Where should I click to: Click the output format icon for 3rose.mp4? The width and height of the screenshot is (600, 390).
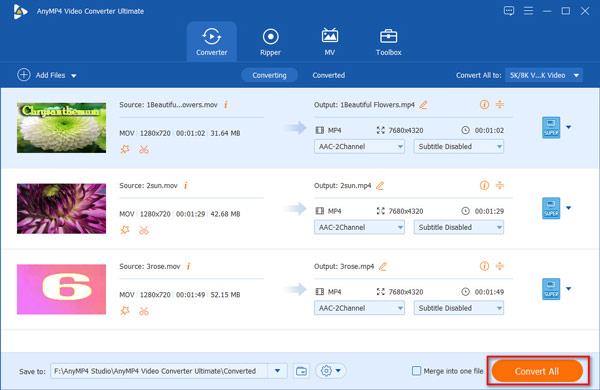tap(551, 289)
